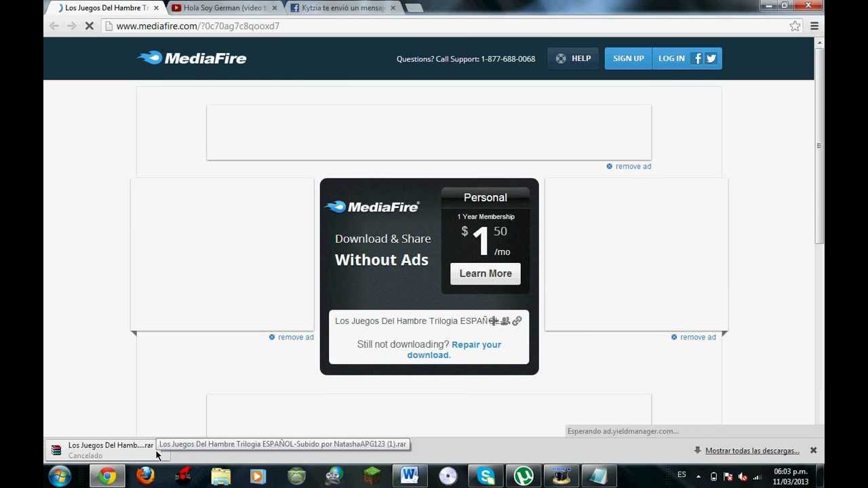868x488 pixels.
Task: Switch to Hola Soy German tab
Action: 224,8
